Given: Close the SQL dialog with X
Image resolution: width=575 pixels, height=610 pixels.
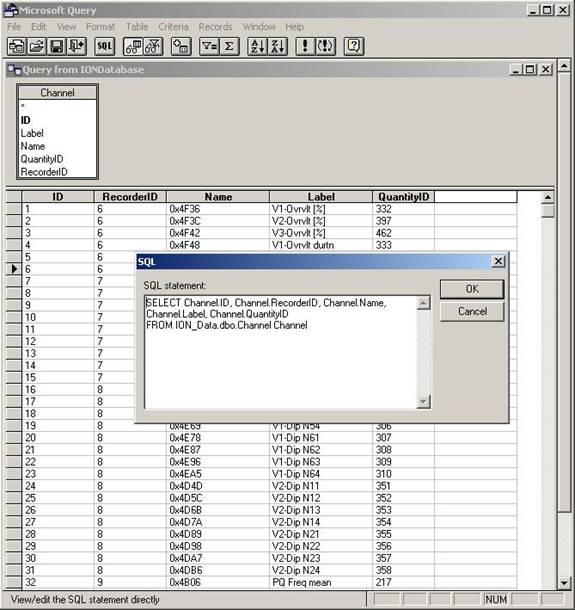Looking at the screenshot, I should 498,261.
